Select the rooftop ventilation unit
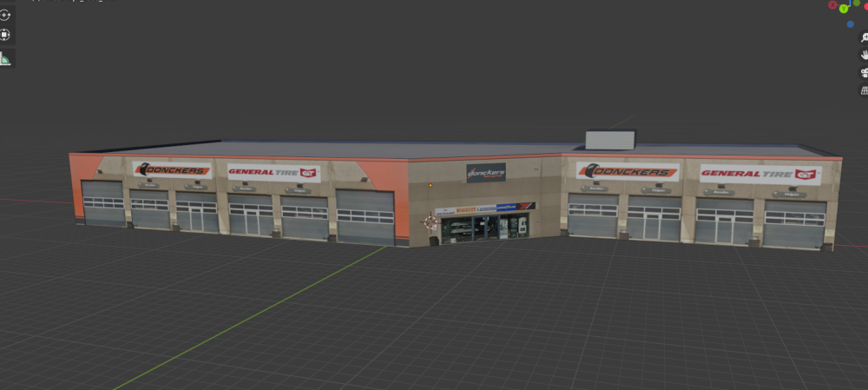 point(611,141)
